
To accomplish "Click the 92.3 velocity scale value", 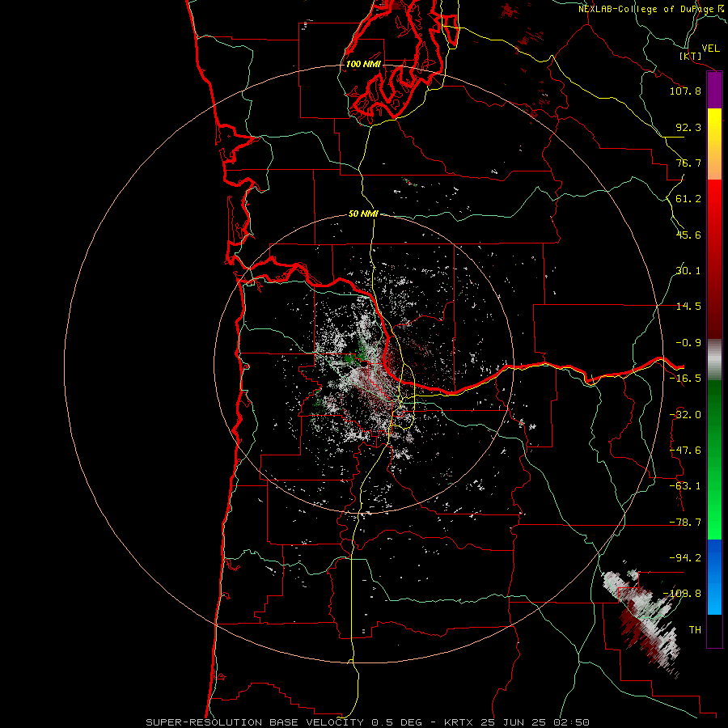I will [688, 127].
